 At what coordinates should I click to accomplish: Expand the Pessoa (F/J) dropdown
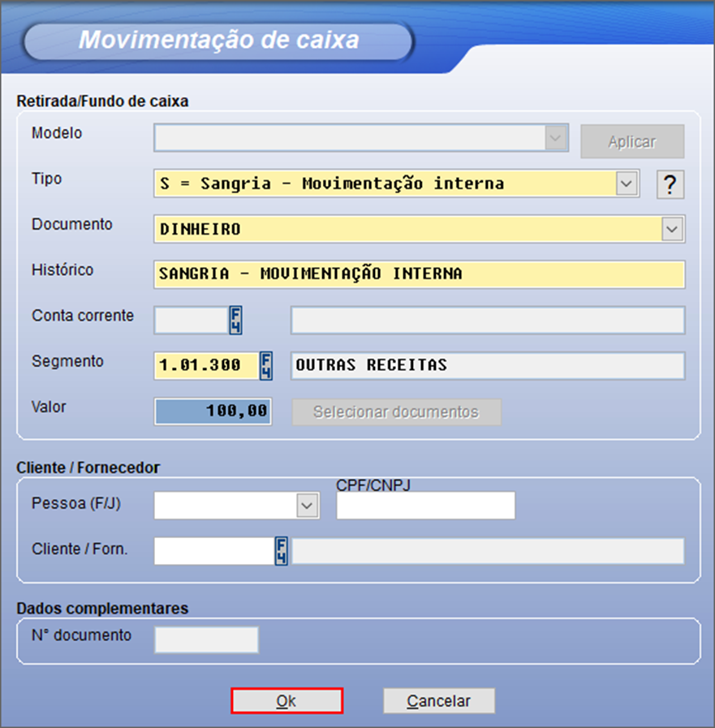tap(306, 506)
